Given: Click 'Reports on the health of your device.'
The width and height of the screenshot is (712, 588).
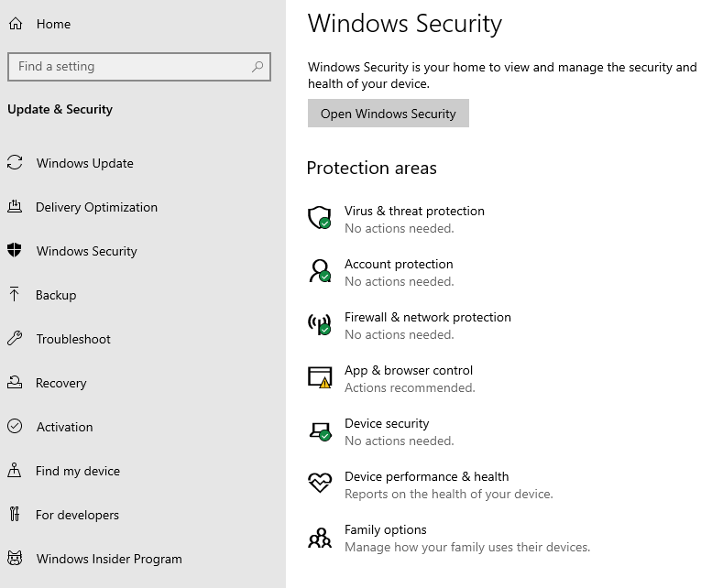Looking at the screenshot, I should pos(449,494).
